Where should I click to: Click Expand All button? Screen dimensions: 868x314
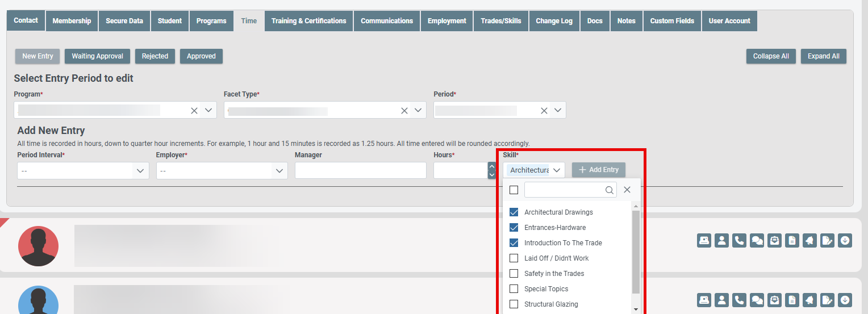click(x=824, y=56)
